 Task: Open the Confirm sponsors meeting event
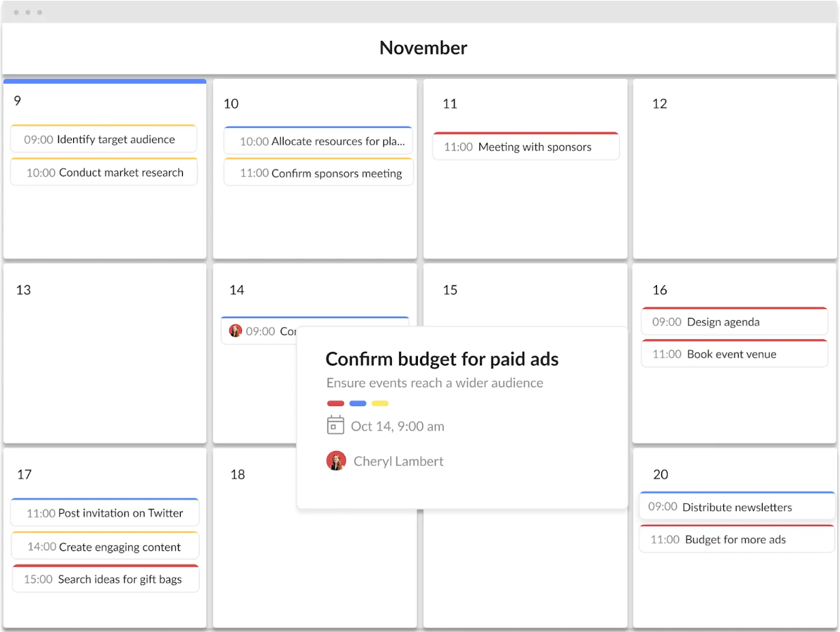click(318, 172)
